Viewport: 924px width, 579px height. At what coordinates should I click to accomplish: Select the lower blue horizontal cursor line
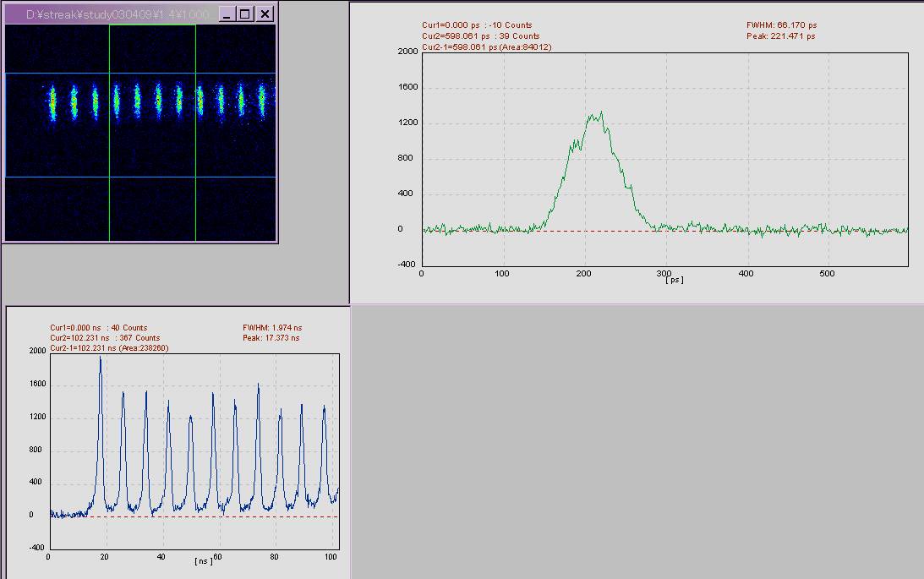click(25, 177)
